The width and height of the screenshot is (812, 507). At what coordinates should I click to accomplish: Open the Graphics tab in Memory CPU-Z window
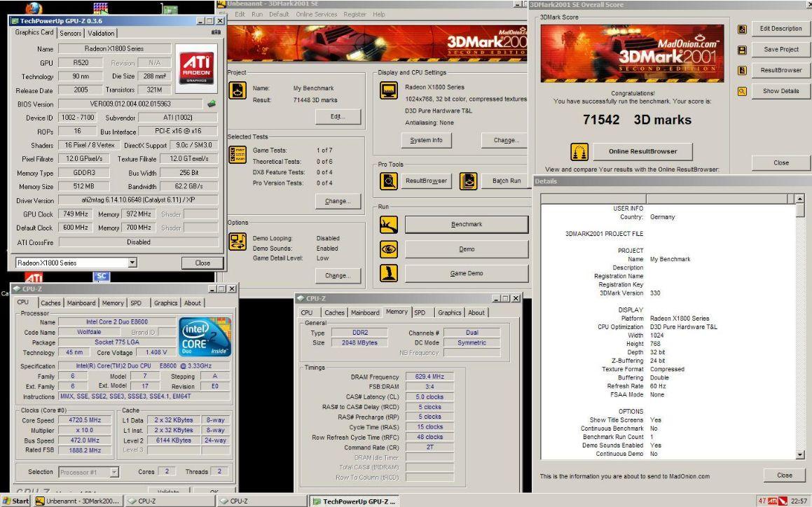click(x=450, y=313)
